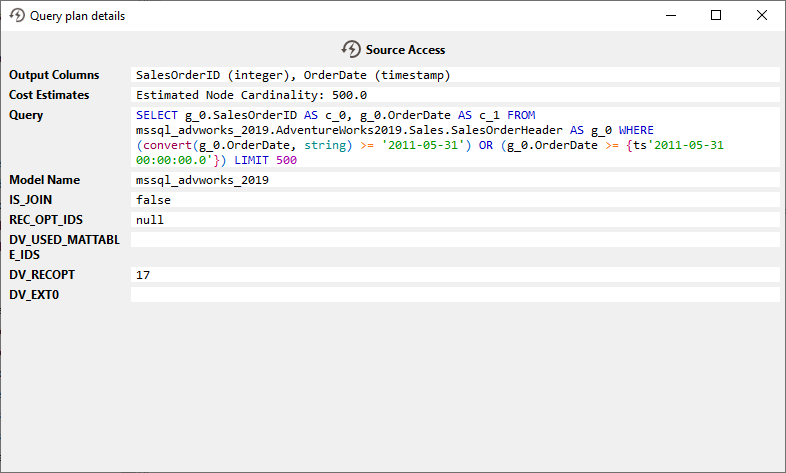Minimize the Query plan details window

[x=669, y=16]
